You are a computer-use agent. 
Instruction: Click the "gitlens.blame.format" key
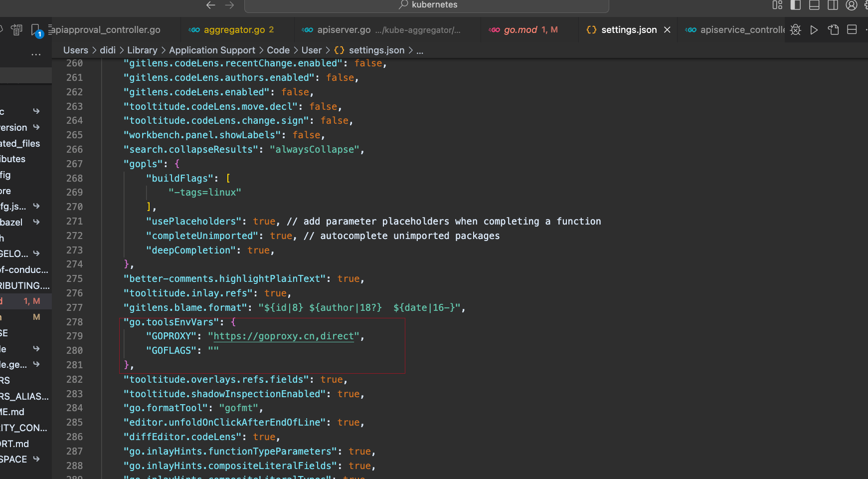tap(185, 307)
